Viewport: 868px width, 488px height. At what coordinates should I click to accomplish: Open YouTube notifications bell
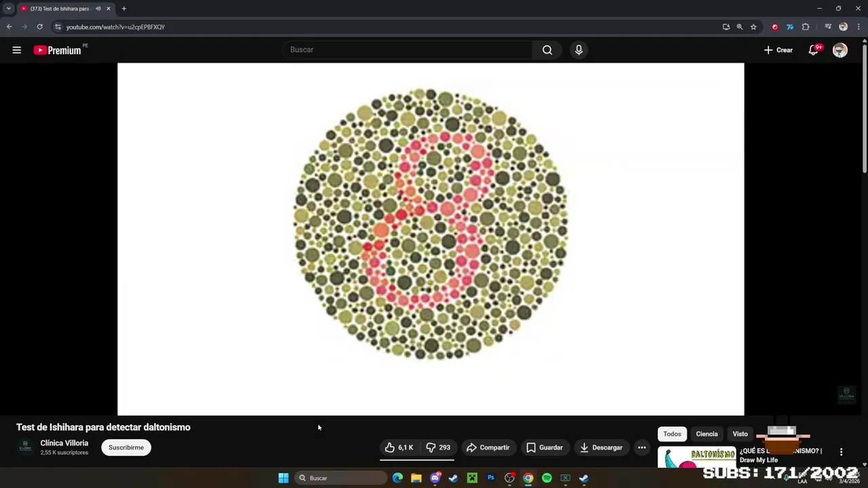tap(814, 49)
